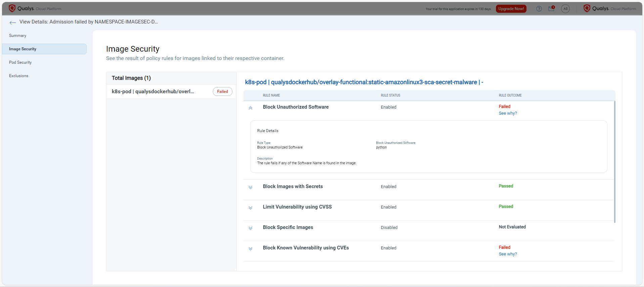Click the rules list vertical scrollbar

[614, 162]
